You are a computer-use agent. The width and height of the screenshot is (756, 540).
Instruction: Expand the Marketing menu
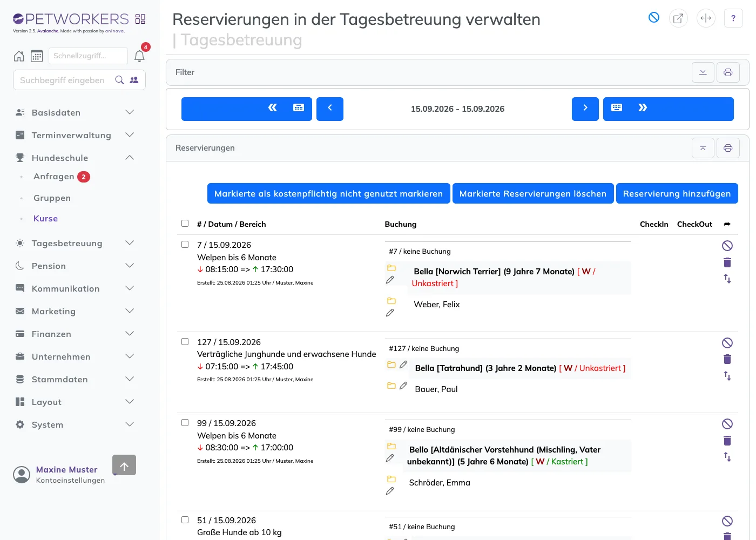(x=75, y=311)
